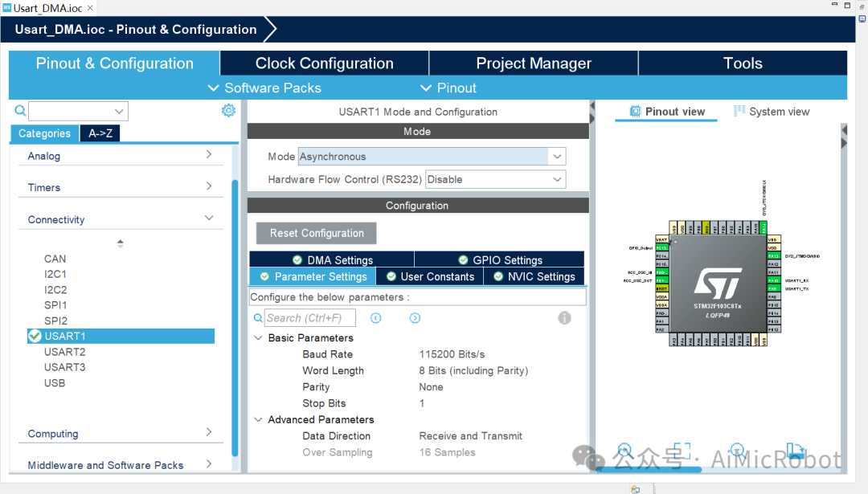Select USART3 in Connectivity list
The height and width of the screenshot is (494, 868).
click(65, 367)
